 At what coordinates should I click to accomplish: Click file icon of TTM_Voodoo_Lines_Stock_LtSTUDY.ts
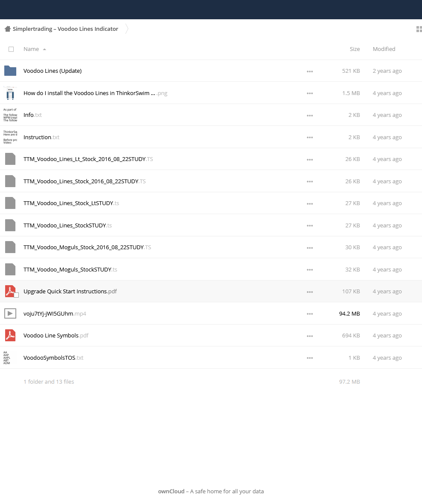pyautogui.click(x=10, y=203)
